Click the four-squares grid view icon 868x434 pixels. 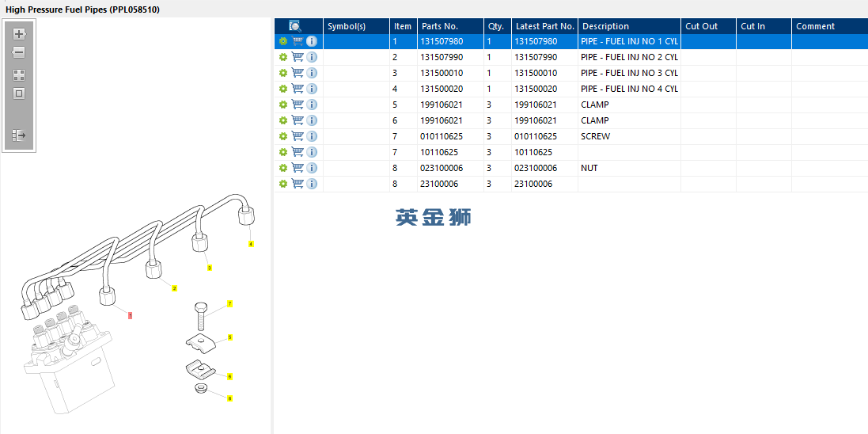19,75
